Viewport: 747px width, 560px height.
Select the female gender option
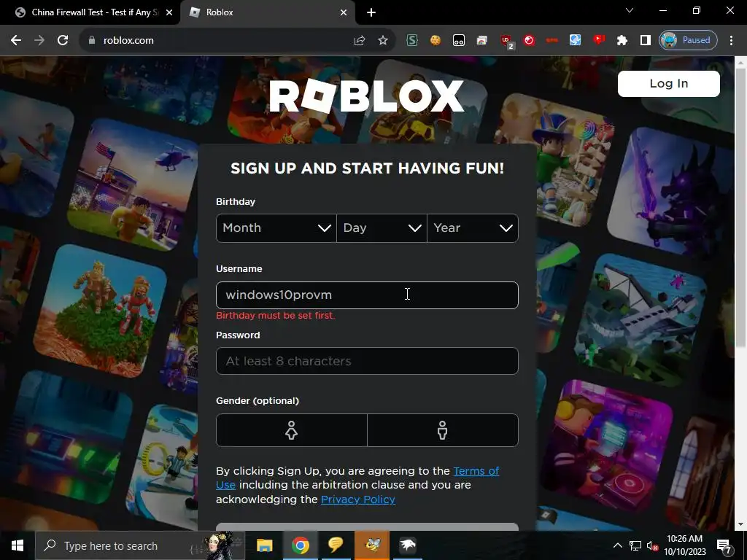[x=292, y=430]
